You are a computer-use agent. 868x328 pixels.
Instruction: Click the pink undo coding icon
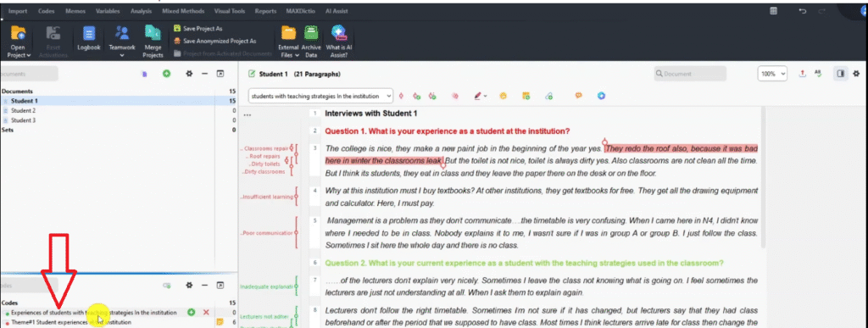point(455,96)
